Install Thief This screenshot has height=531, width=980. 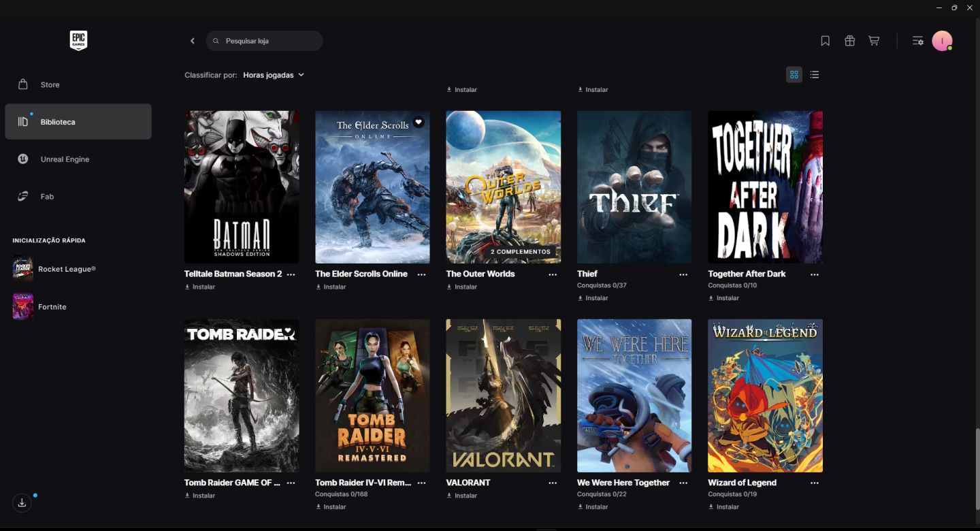pyautogui.click(x=593, y=298)
